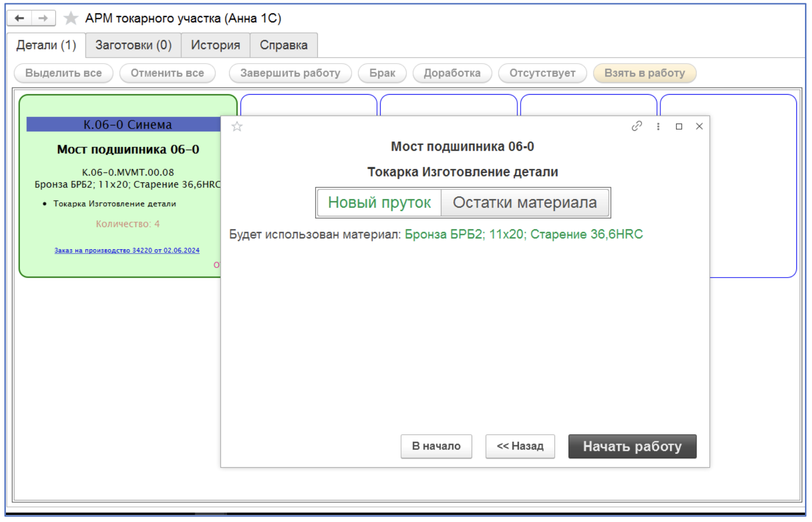The height and width of the screenshot is (522, 812).
Task: Open production order 34220 link
Action: point(127,250)
